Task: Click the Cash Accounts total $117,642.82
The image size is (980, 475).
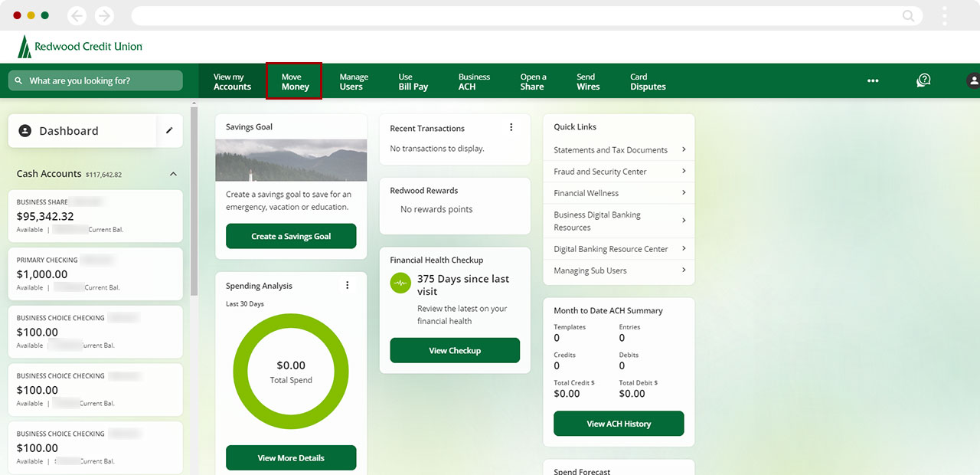Action: [x=103, y=175]
